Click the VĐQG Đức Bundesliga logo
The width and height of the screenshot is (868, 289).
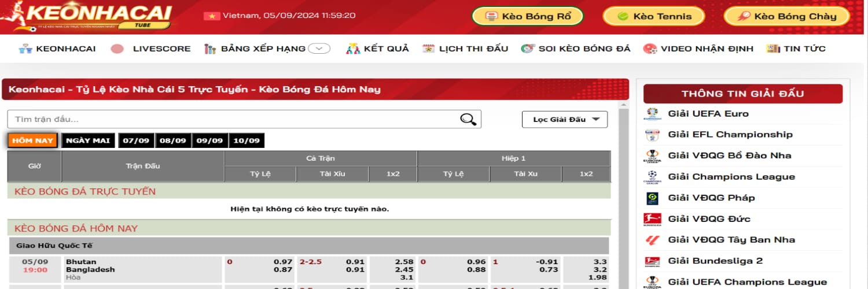[653, 218]
